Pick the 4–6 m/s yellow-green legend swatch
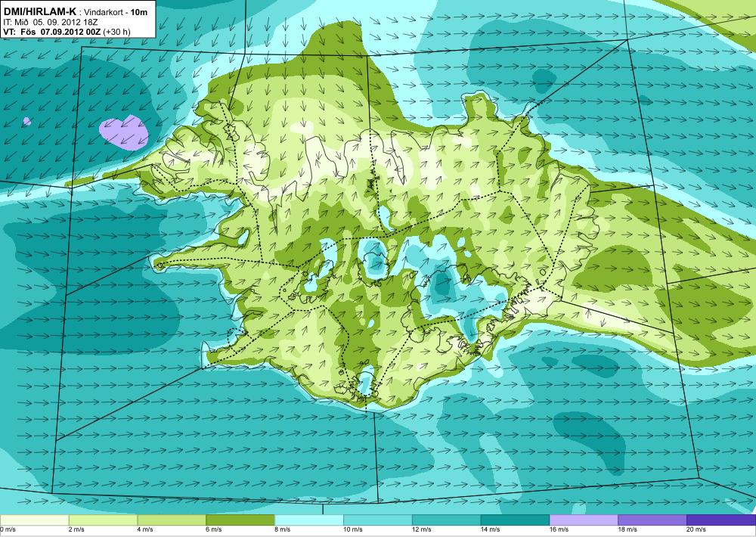This screenshot has width=756, height=537. (x=172, y=520)
